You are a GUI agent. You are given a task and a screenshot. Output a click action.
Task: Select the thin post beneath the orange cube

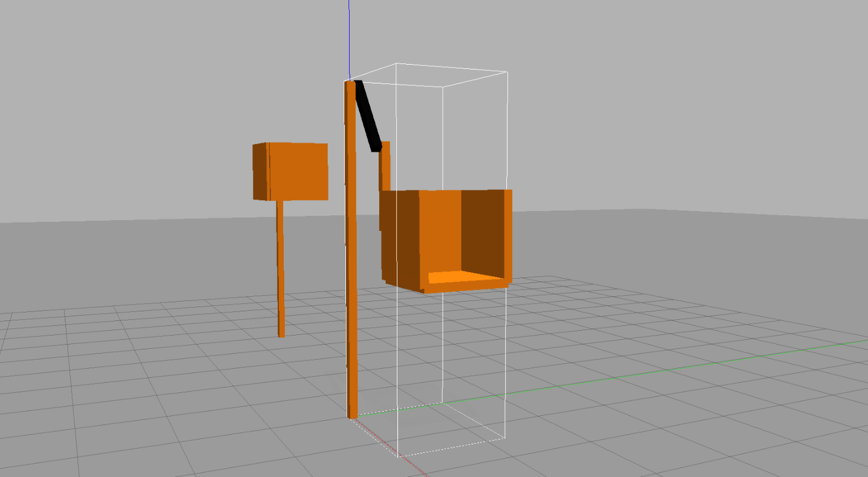point(280,268)
